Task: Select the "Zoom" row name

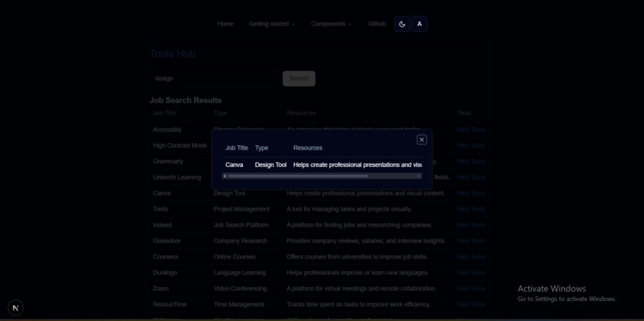Action: click(x=161, y=288)
